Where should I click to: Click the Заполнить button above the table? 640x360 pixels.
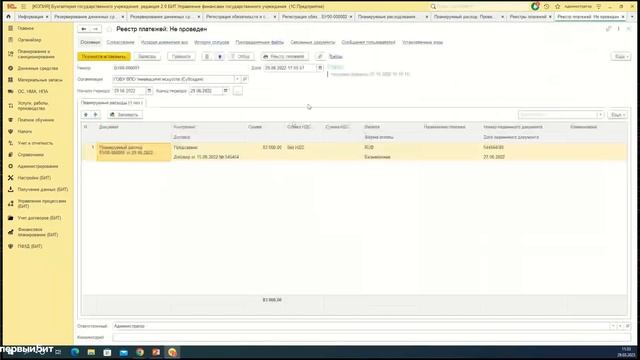(125, 115)
